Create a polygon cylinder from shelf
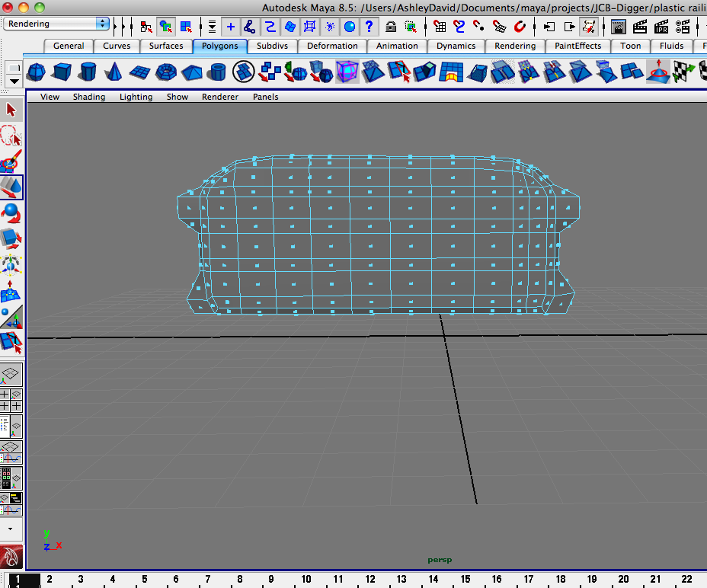The width and height of the screenshot is (707, 588). click(x=88, y=72)
